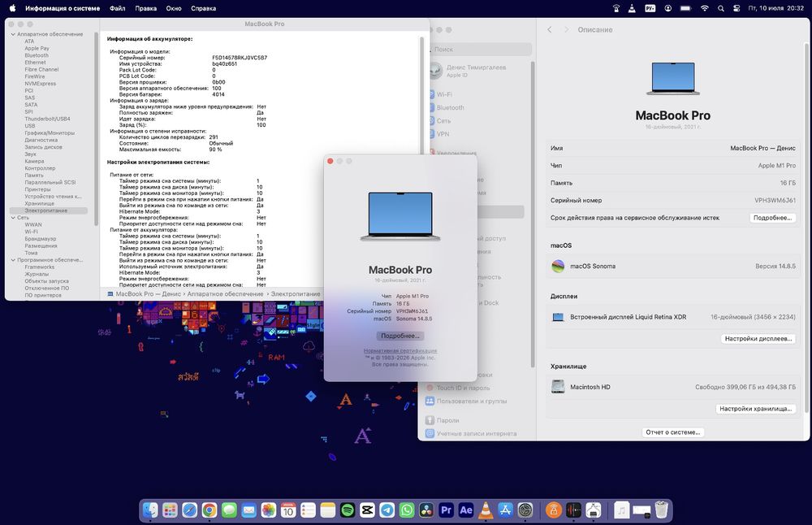Click Настройки дисплеев button

tap(758, 339)
